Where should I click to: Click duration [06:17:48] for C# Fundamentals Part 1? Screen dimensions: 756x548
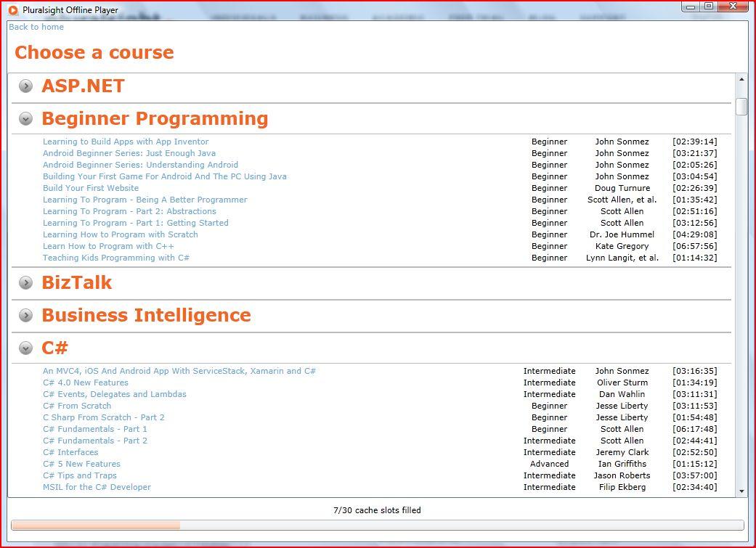tap(695, 429)
